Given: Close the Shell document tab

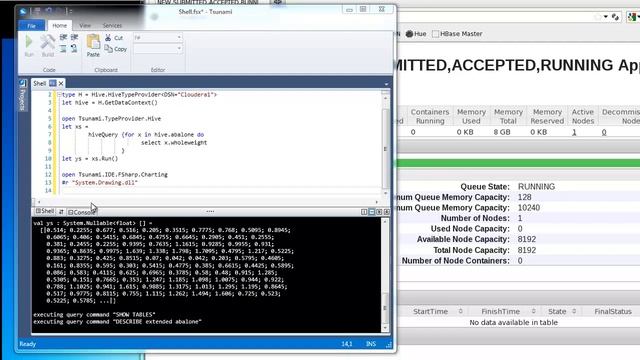Looking at the screenshot, I should (x=61, y=83).
